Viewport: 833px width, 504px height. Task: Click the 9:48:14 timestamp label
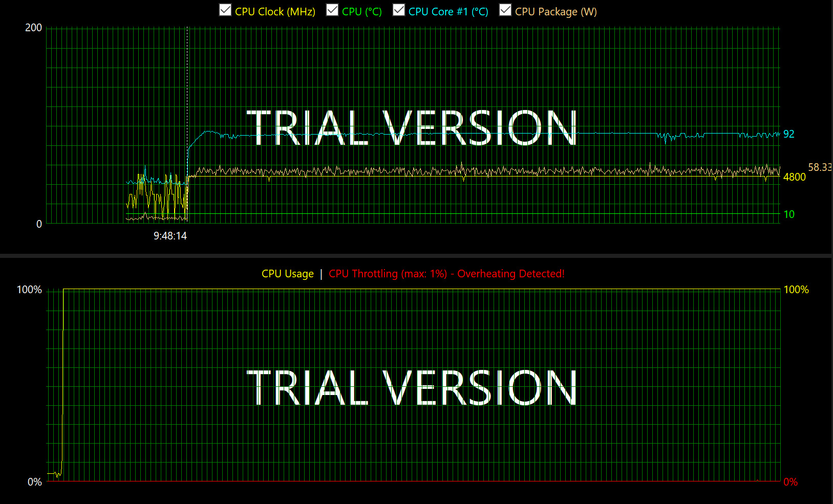coord(170,236)
